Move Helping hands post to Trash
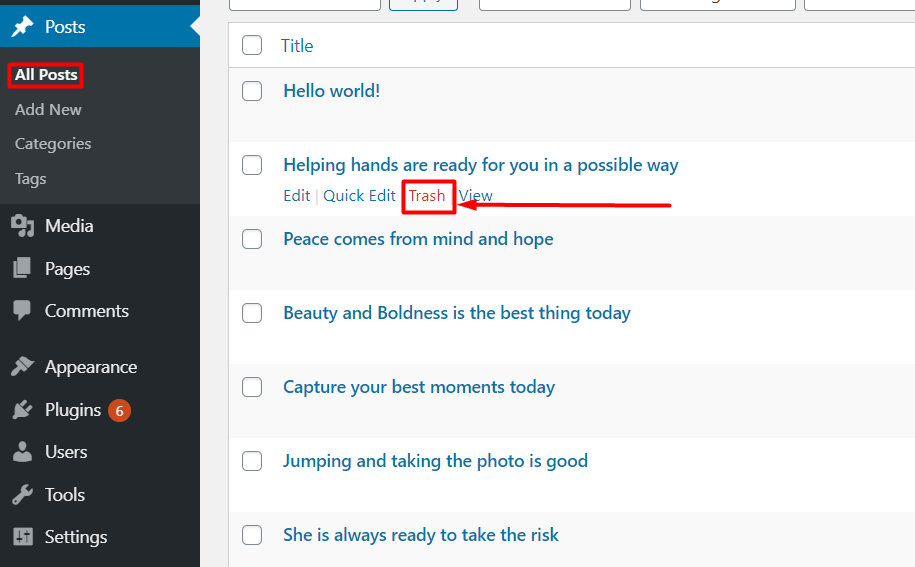Screen dimensions: 915x567 tap(427, 195)
